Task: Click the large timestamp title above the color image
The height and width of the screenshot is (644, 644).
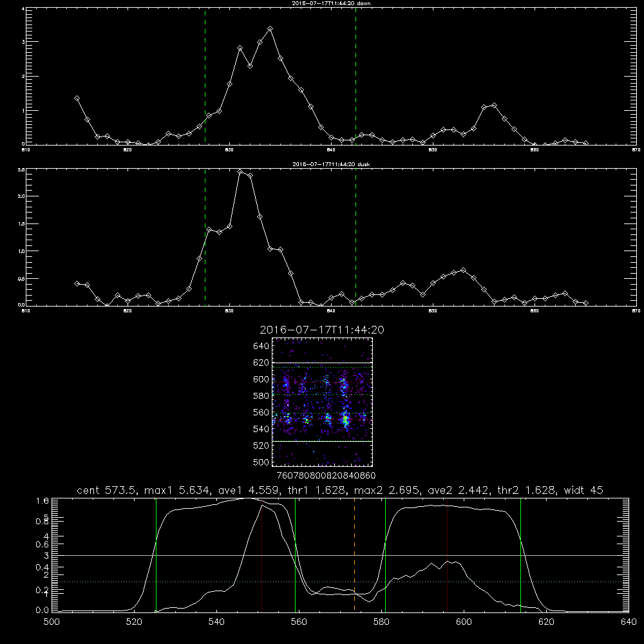Action: pos(322,330)
